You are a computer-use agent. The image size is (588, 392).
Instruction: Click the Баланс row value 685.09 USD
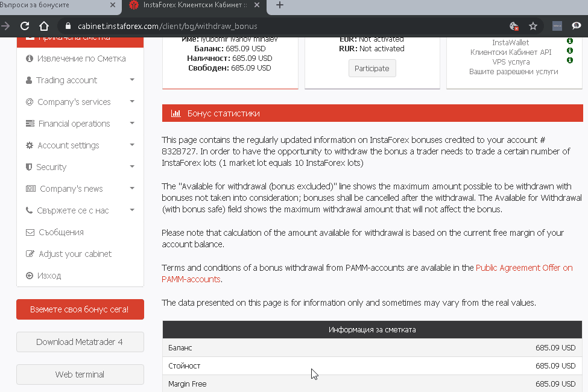coord(555,348)
